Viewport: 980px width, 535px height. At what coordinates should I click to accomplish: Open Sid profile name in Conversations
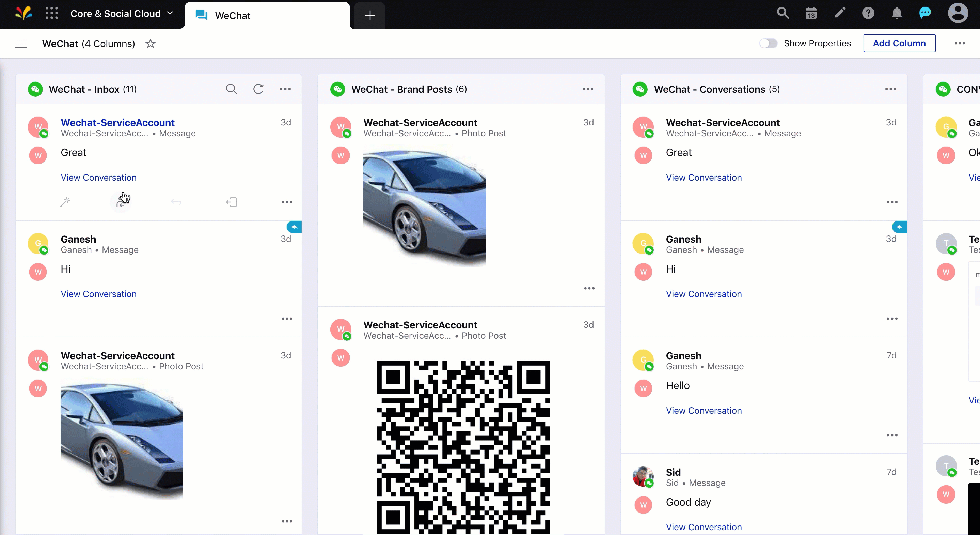(673, 472)
